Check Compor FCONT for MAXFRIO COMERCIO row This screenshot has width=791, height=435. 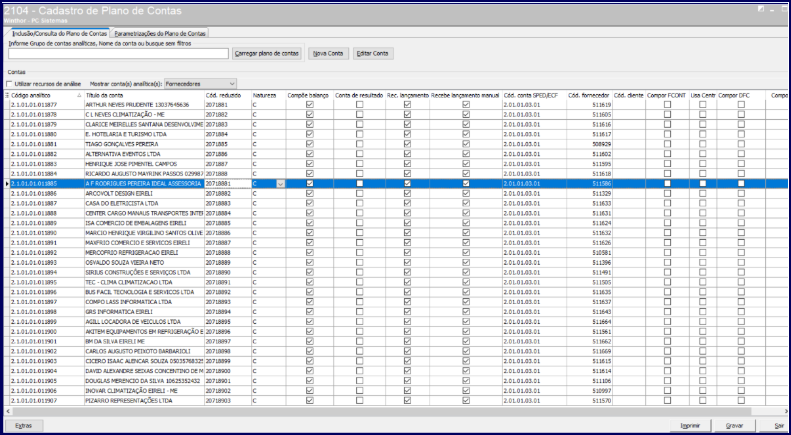coord(667,243)
